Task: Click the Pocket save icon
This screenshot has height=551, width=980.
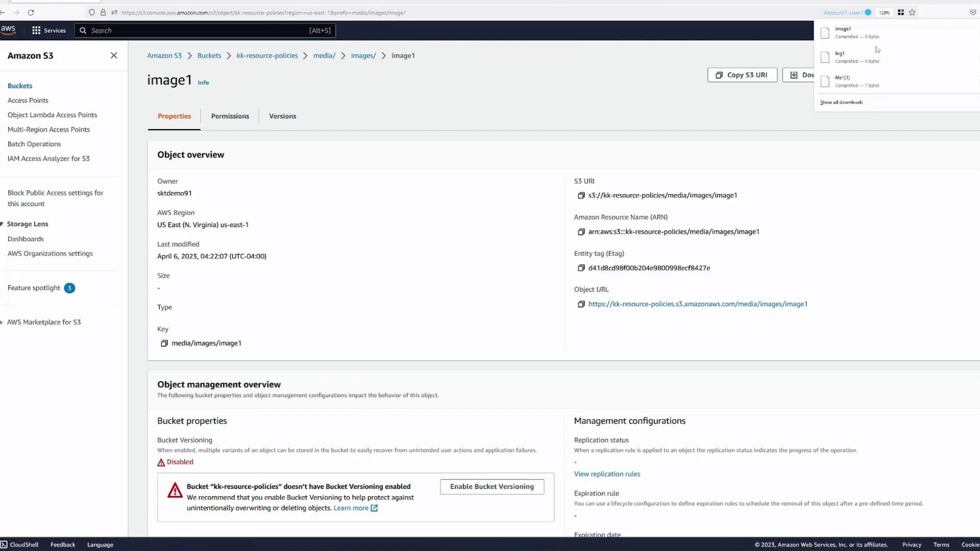Action: (x=973, y=12)
